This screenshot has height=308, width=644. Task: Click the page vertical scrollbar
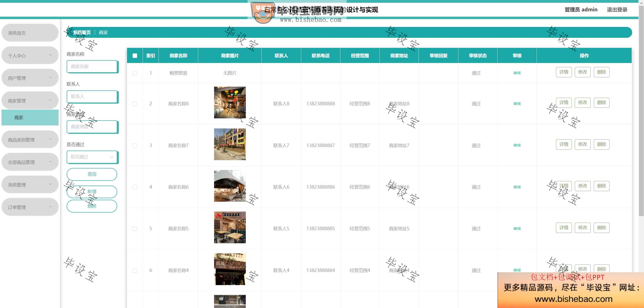pyautogui.click(x=641, y=111)
